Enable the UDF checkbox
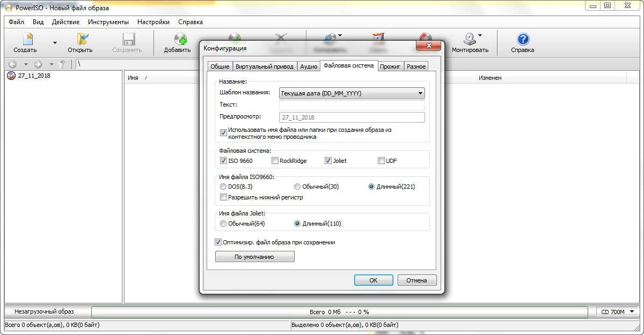 click(x=381, y=161)
